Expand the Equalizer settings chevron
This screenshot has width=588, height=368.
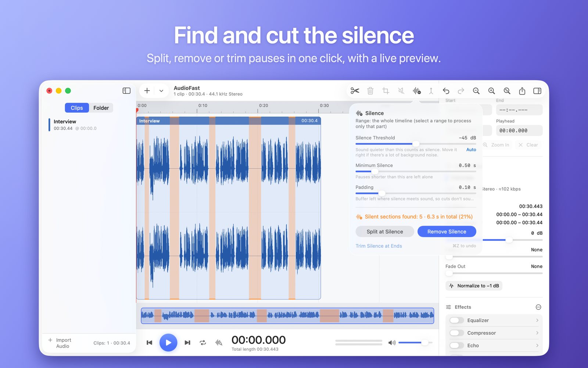(537, 321)
